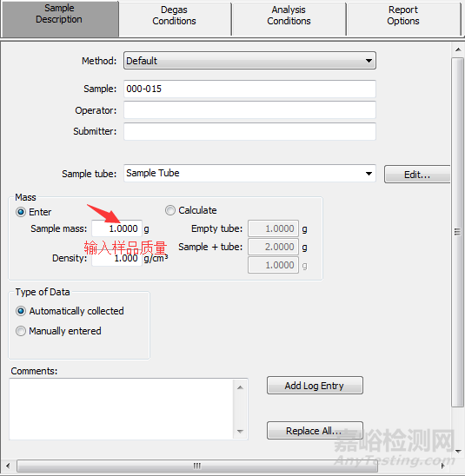Click the Sample mass input field
This screenshot has width=465, height=476.
(x=117, y=228)
